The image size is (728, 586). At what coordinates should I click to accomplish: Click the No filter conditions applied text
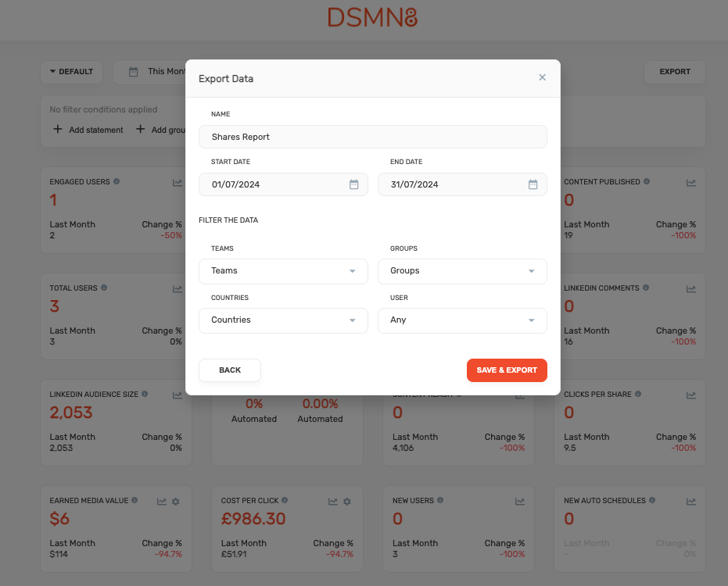pos(103,109)
